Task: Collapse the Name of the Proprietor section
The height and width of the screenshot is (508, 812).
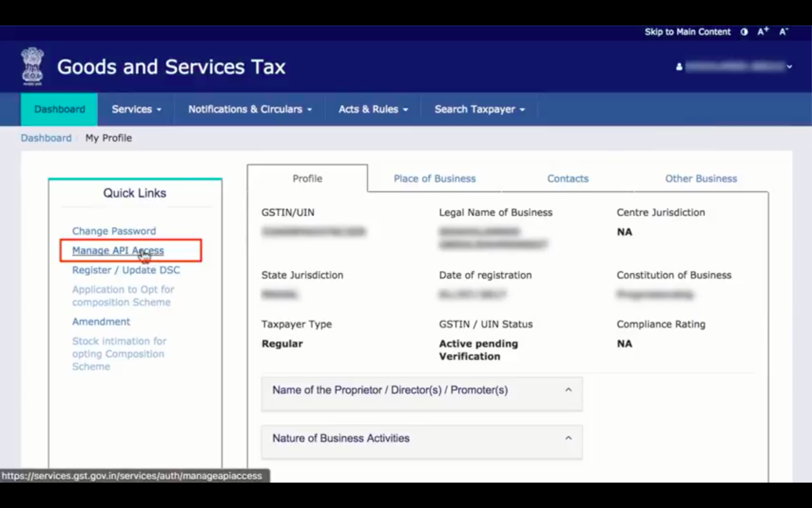Action: pyautogui.click(x=569, y=389)
